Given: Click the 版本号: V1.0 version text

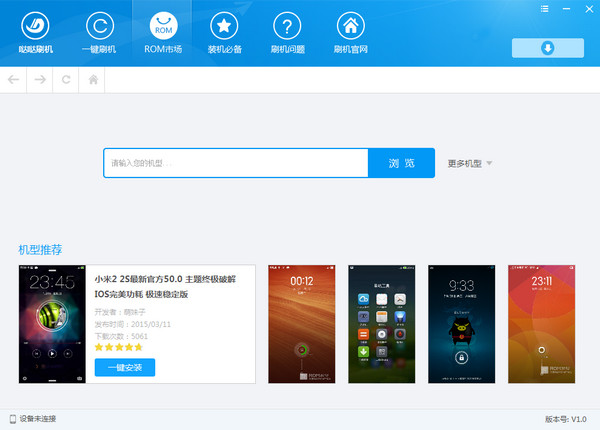Looking at the screenshot, I should coord(566,419).
